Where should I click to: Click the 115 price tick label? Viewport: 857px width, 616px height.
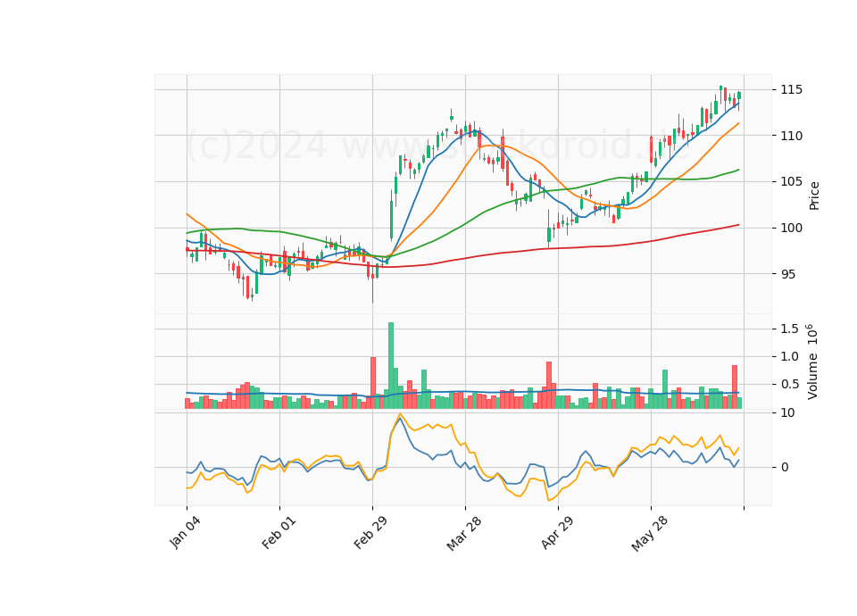[792, 89]
